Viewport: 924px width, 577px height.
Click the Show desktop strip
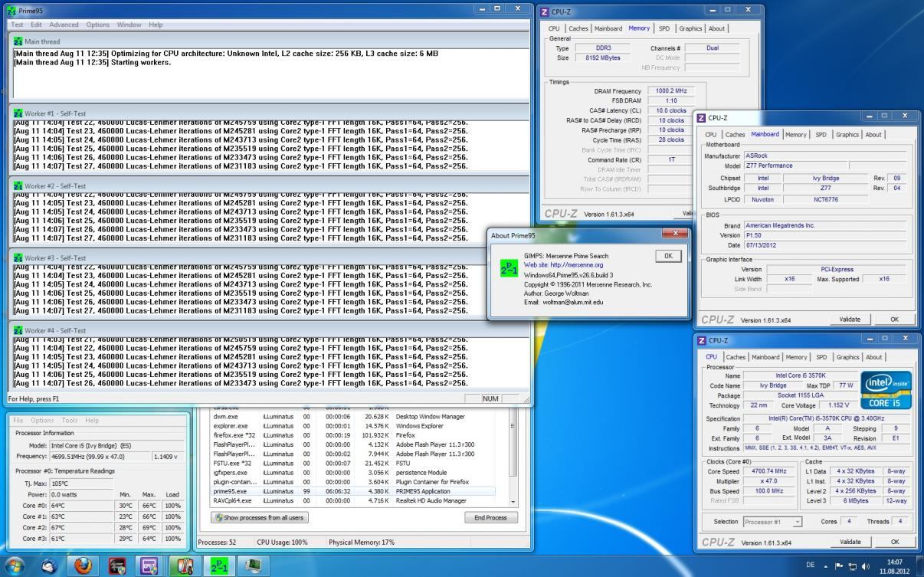(919, 566)
